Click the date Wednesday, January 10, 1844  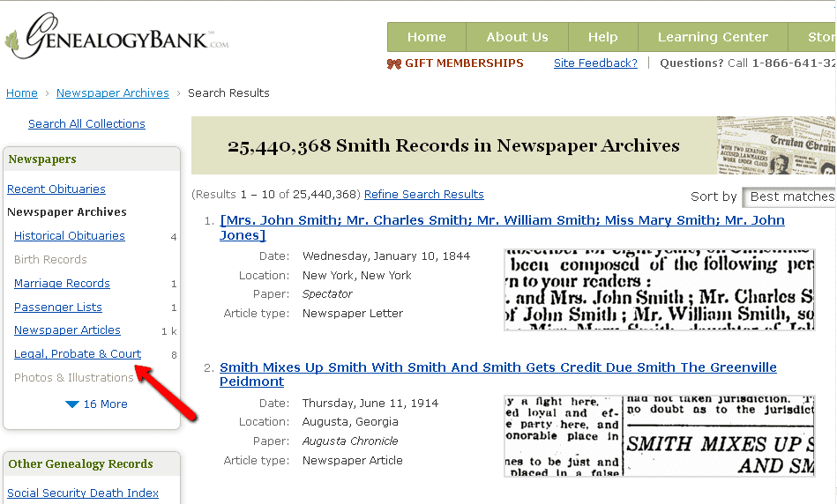pos(386,256)
